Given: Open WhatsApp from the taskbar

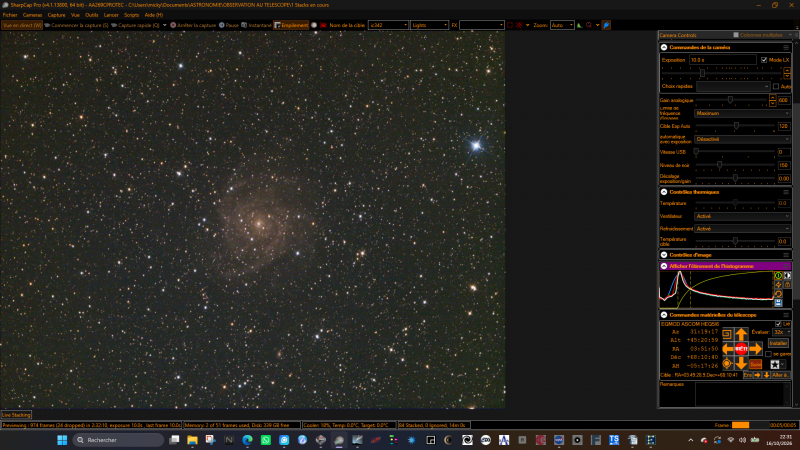Looking at the screenshot, I should (266, 440).
